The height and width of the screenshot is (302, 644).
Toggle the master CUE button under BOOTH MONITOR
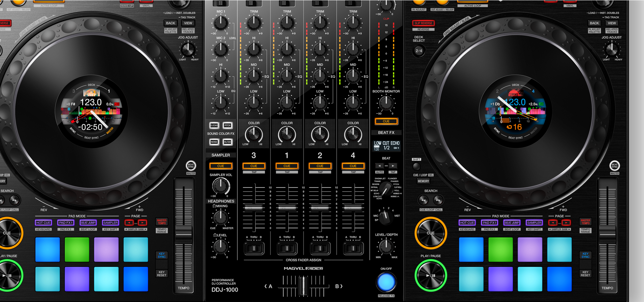[386, 121]
